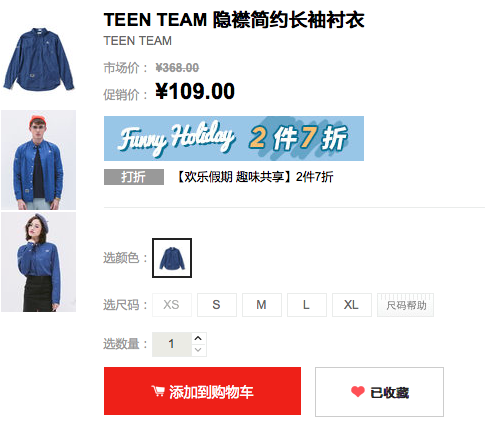
Task: Select size XL
Action: (352, 305)
